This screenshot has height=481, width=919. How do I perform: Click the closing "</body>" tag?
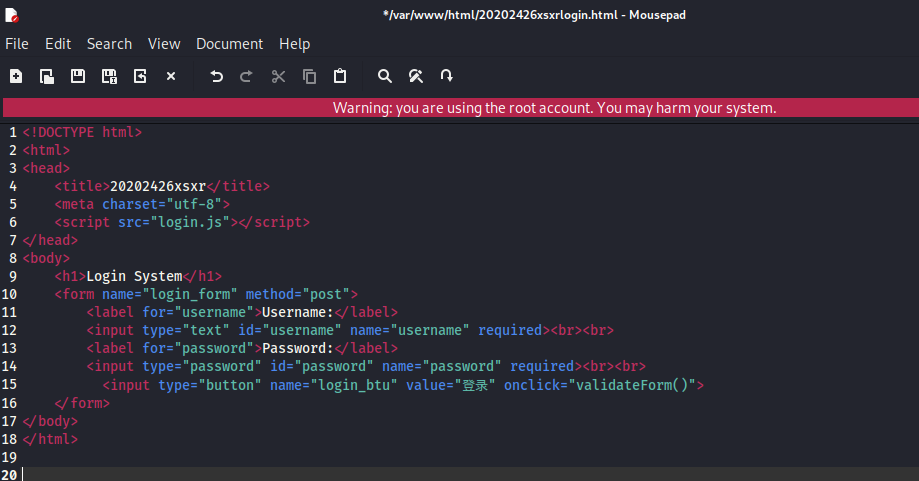coord(50,422)
